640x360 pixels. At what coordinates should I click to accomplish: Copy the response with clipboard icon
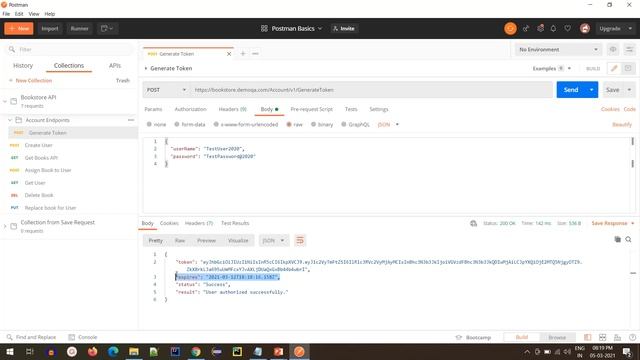pos(618,239)
